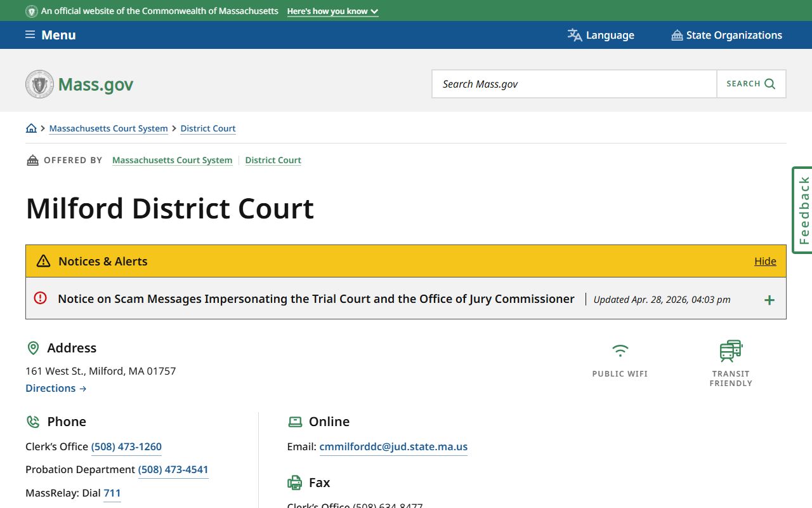Click the address text 161 West St., Milford
Screen dimensions: 812x508
101,371
